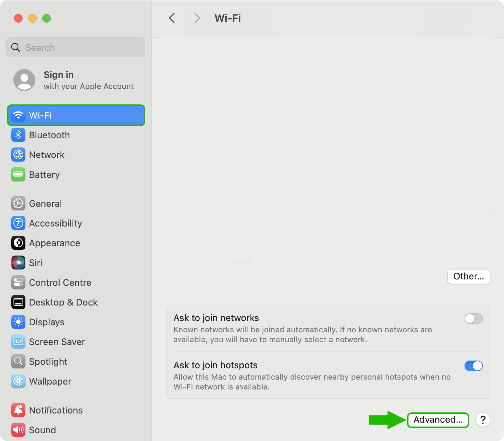Go forward using the right chevron

197,18
